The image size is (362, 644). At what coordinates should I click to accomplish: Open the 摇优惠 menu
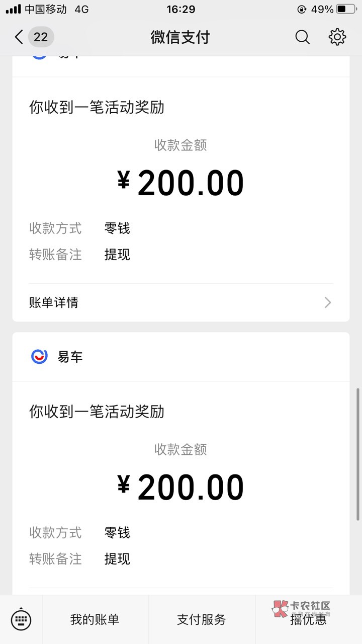(308, 620)
